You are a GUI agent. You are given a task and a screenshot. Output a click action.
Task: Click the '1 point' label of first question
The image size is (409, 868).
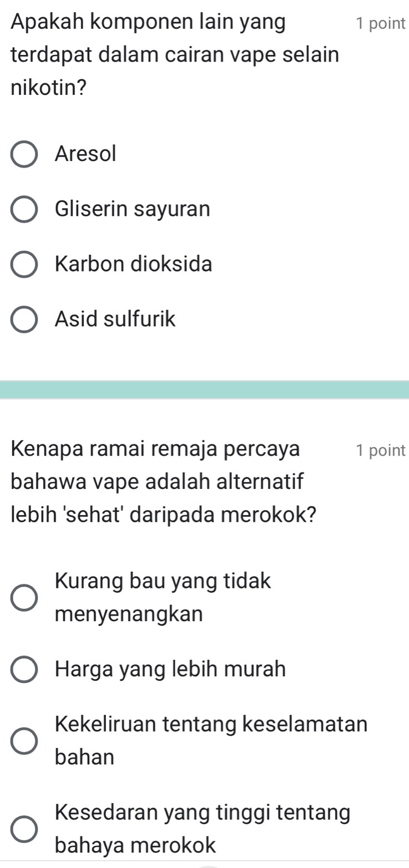click(381, 24)
